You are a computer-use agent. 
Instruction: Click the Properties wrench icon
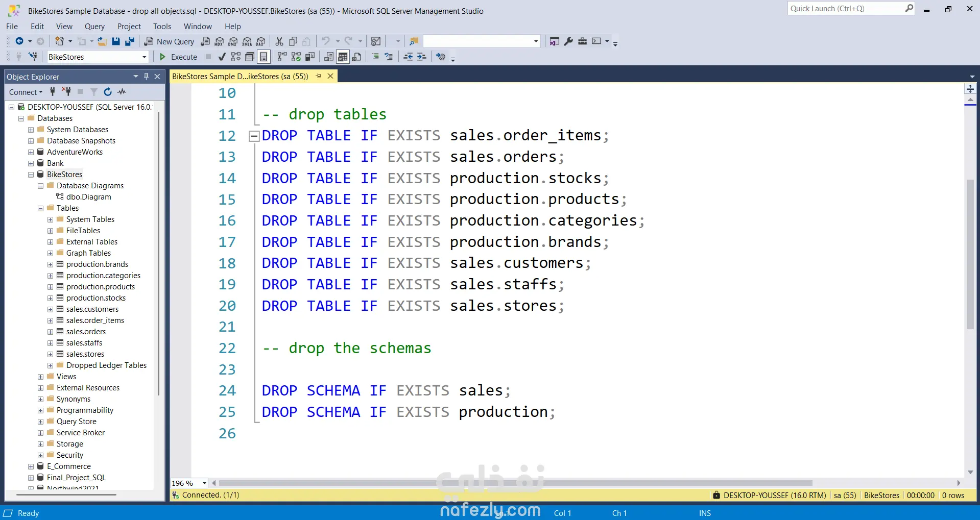pos(568,41)
